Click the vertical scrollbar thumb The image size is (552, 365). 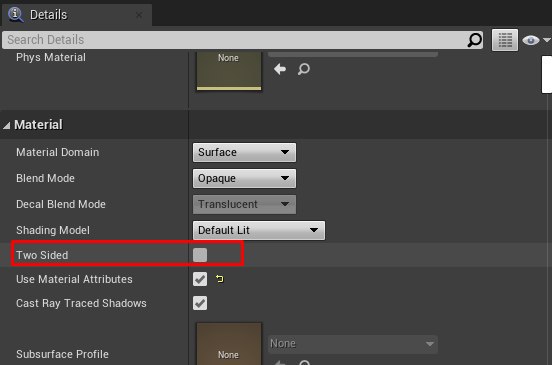(547, 74)
